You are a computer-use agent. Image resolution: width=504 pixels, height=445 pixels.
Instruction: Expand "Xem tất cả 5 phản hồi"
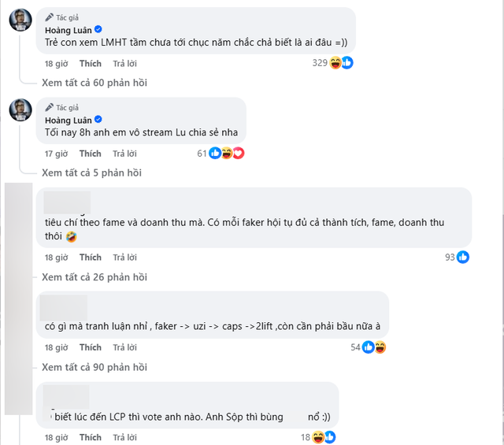pos(91,172)
